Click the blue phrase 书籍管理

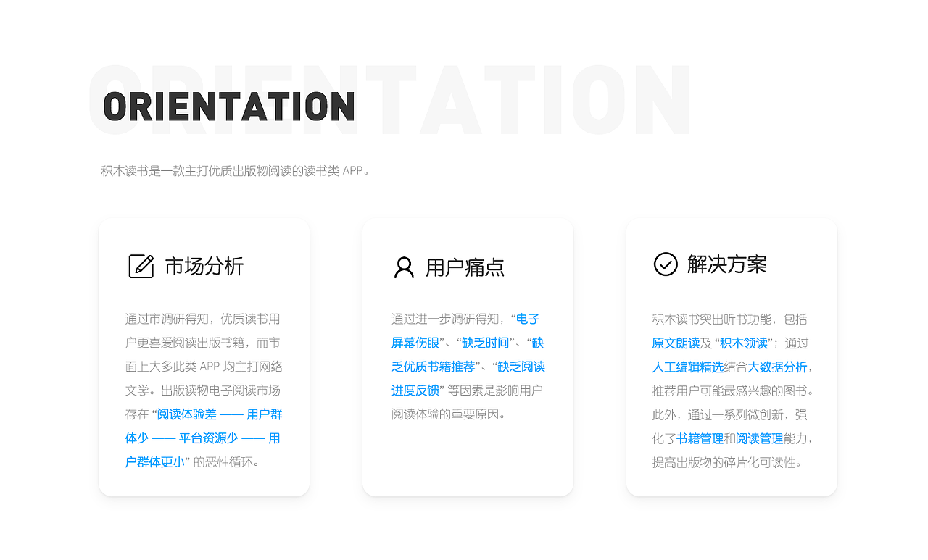pos(700,438)
